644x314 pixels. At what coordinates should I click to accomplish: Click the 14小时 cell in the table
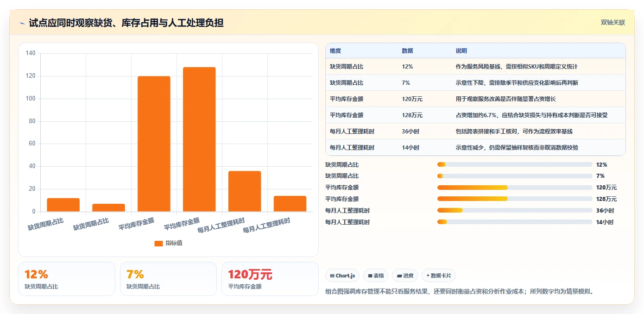(411, 148)
